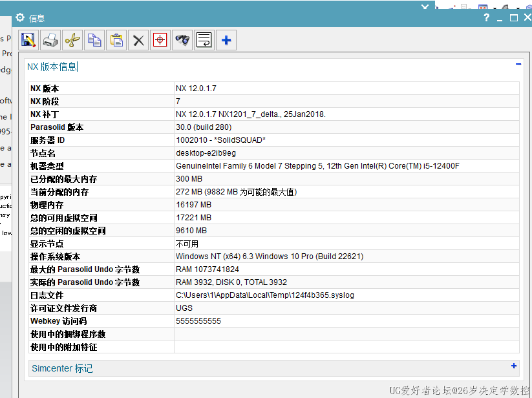532x398 pixels.
Task: Click RAM 1073741824 Undo bytes value
Action: click(207, 269)
